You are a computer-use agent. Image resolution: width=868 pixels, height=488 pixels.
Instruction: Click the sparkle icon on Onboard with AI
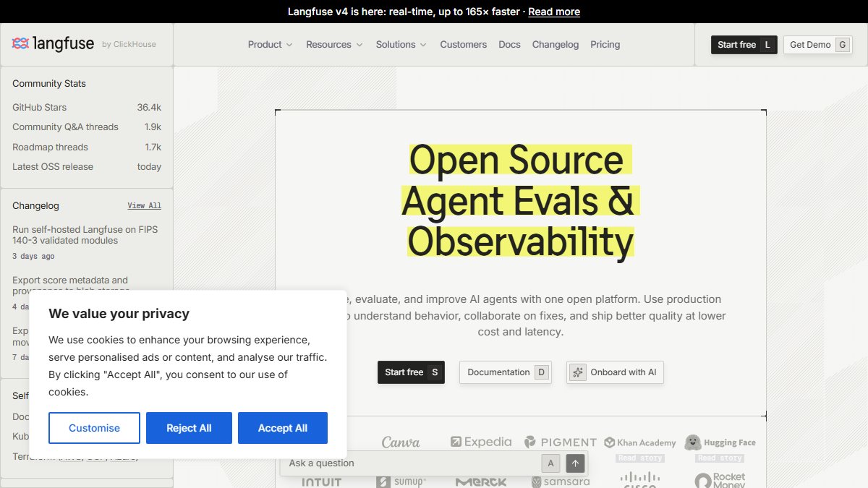[577, 372]
